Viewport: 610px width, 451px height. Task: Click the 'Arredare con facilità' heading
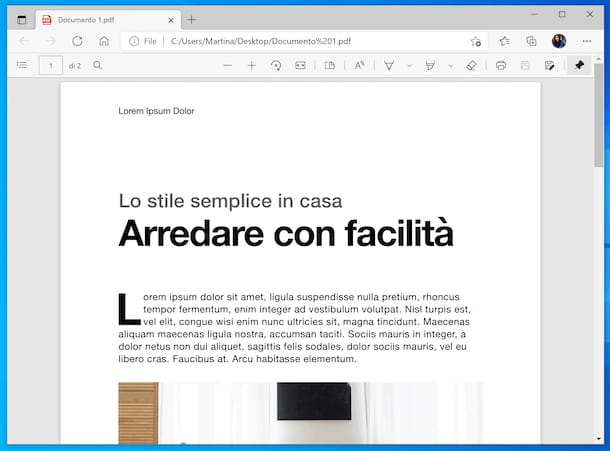point(286,233)
